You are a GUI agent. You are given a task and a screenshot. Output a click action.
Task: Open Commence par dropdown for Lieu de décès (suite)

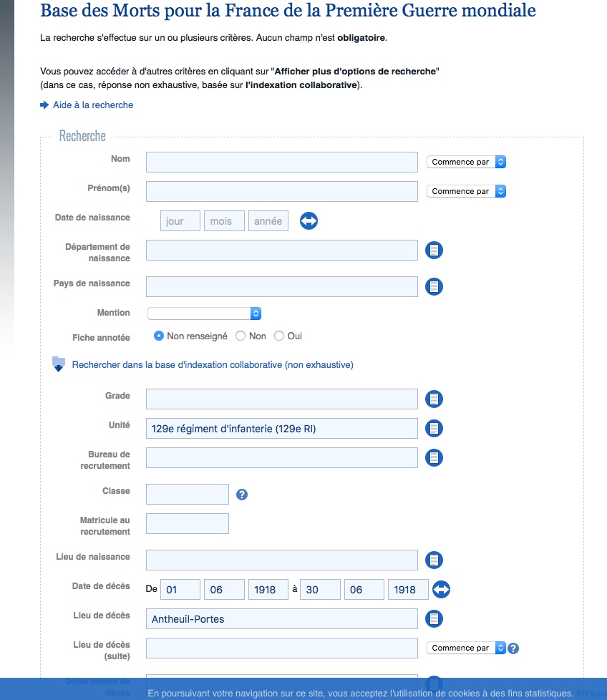click(x=466, y=648)
